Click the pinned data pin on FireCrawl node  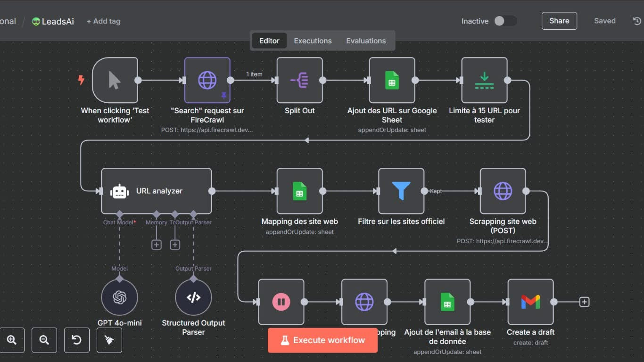point(224,96)
